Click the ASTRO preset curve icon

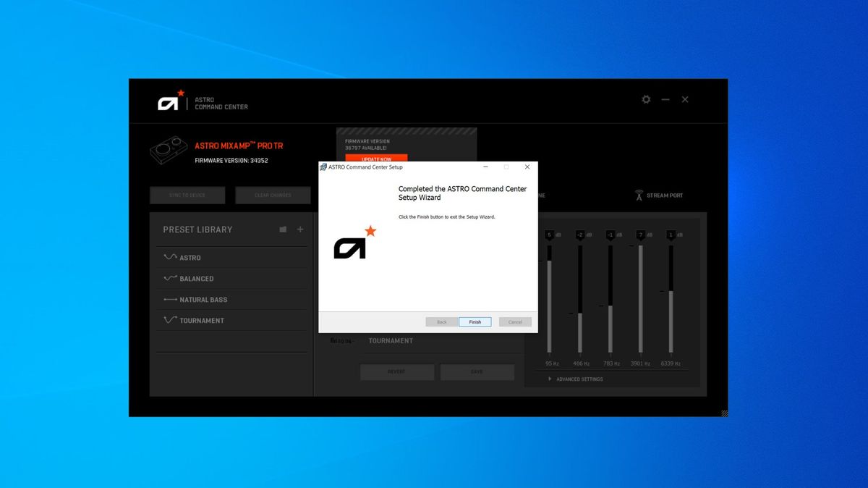tap(170, 257)
